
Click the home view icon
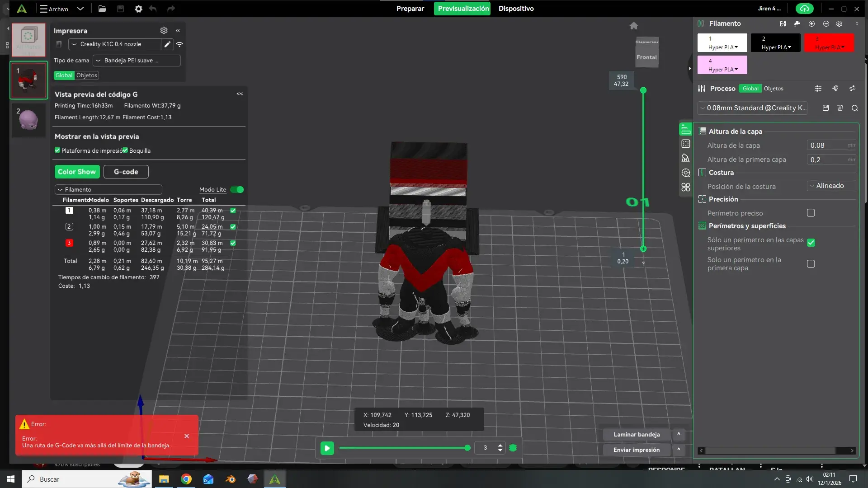633,26
